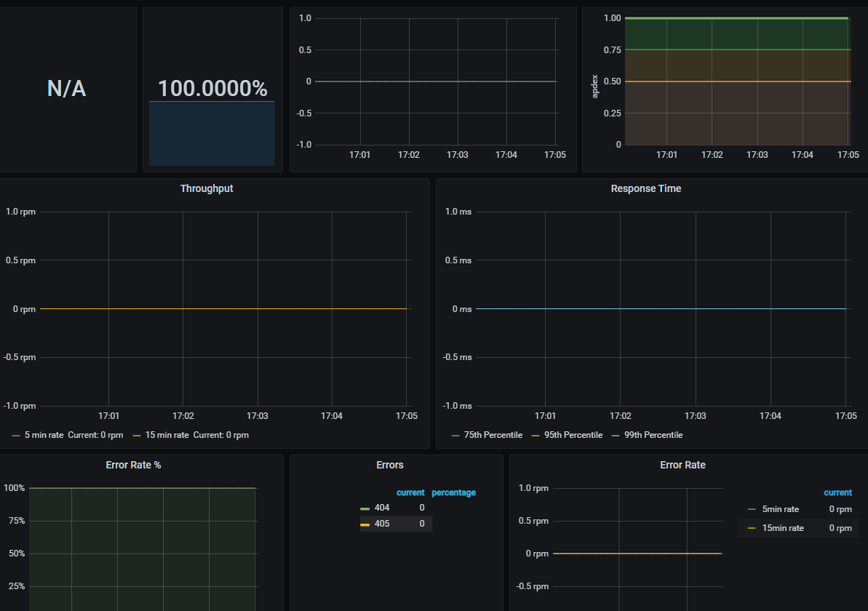Click the green color line beside 404
The height and width of the screenshot is (611, 868).
point(365,508)
